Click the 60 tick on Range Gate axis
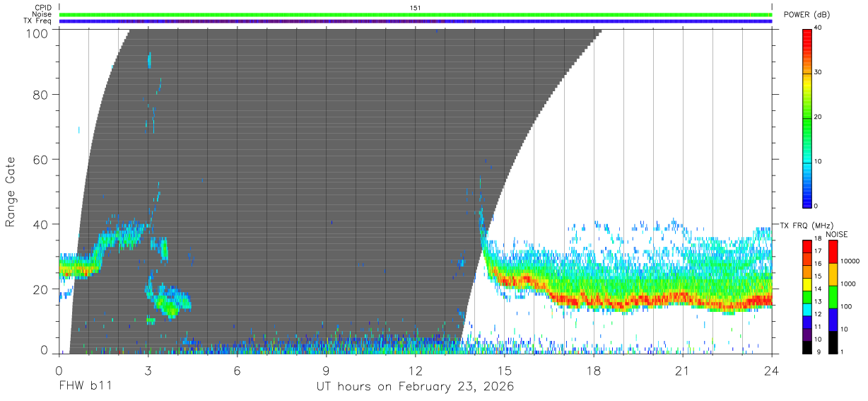 pos(41,159)
